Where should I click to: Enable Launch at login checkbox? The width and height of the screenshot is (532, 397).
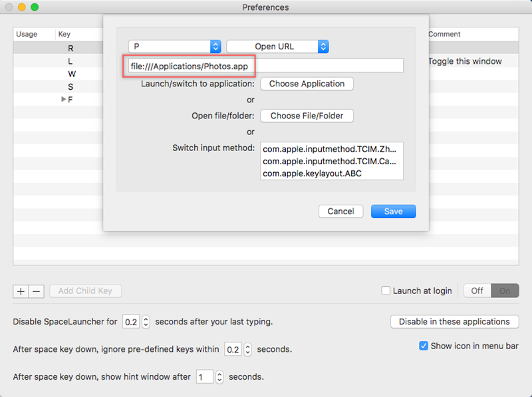(x=386, y=291)
